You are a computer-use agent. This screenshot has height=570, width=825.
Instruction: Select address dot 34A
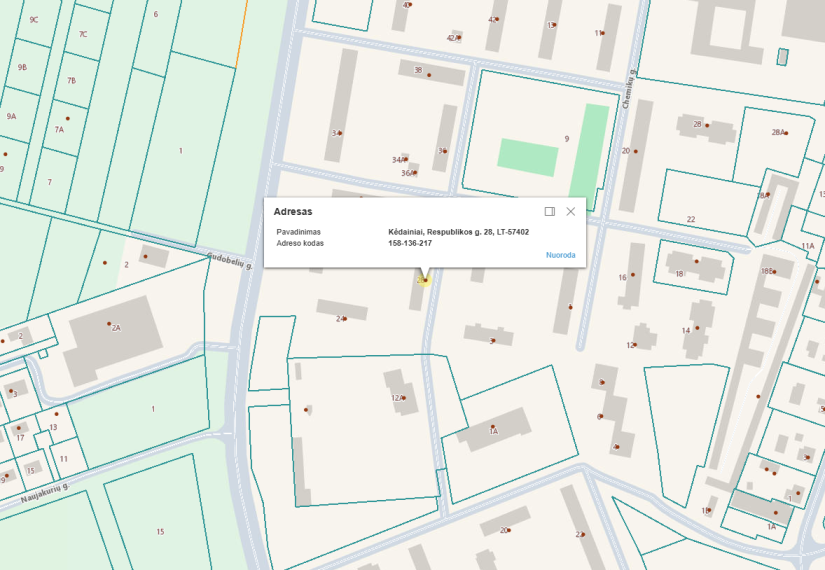coord(405,159)
